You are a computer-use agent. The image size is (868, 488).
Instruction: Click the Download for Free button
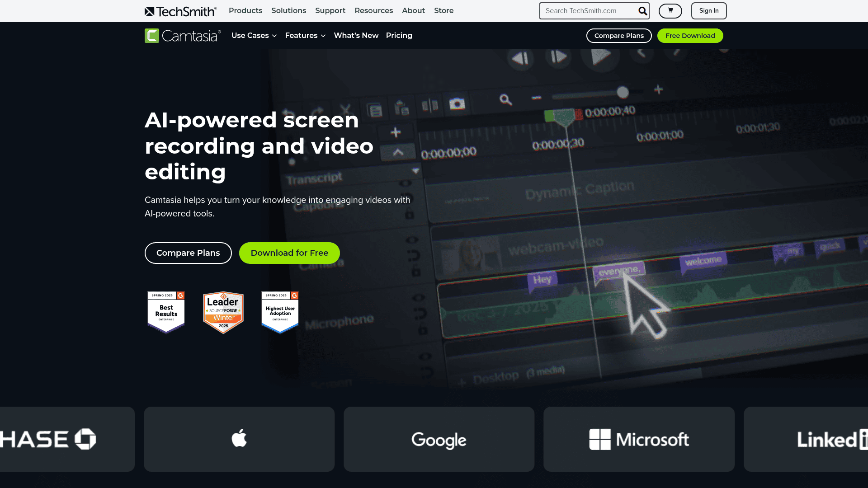pyautogui.click(x=289, y=253)
